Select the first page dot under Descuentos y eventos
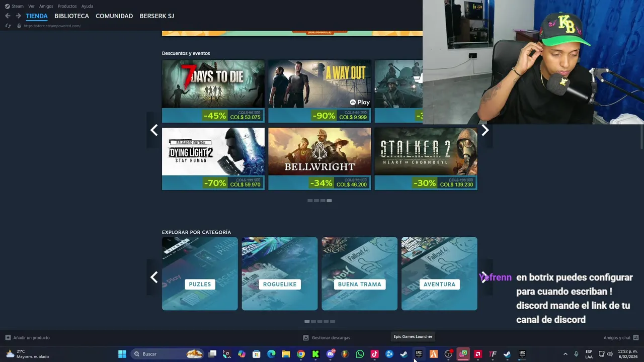644x362 pixels. pyautogui.click(x=310, y=201)
